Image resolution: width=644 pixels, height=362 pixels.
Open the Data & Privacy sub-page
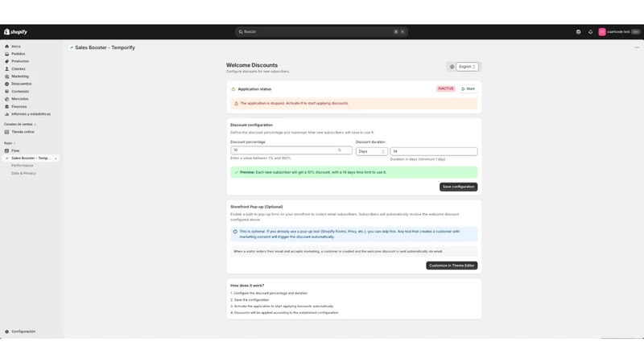click(23, 173)
